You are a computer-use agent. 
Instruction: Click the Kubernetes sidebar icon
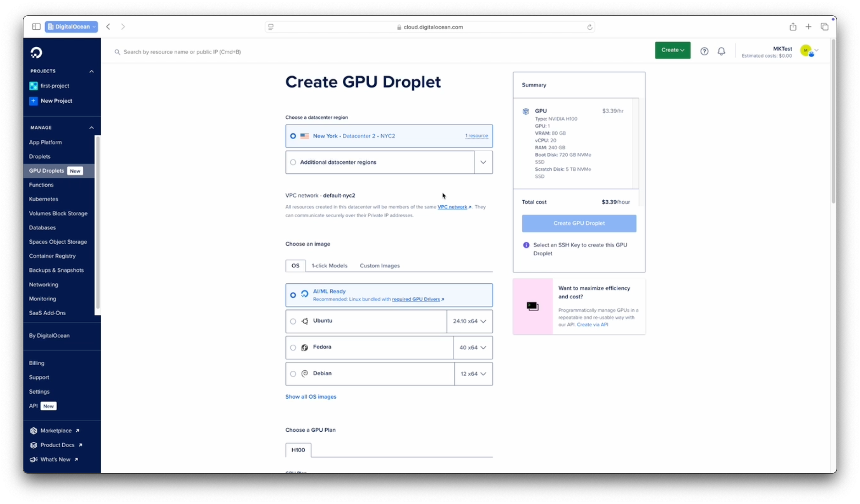tap(44, 199)
